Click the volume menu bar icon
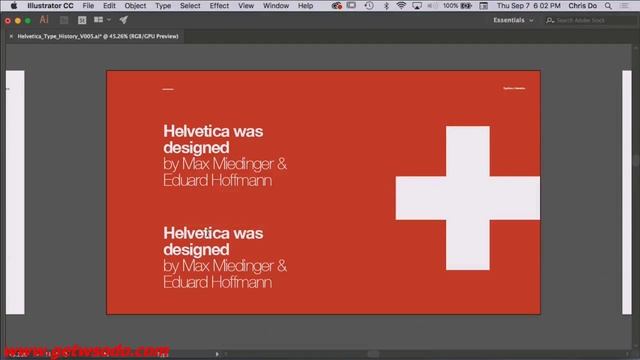 431,6
